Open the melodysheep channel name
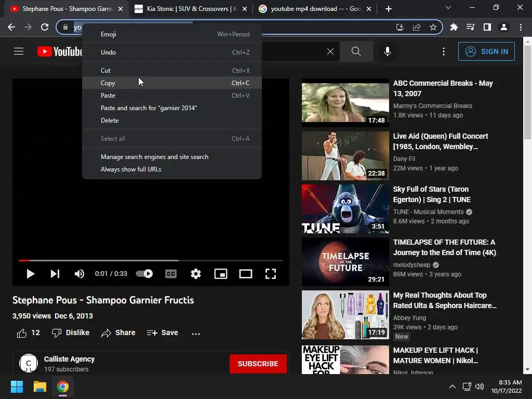 tap(411, 264)
